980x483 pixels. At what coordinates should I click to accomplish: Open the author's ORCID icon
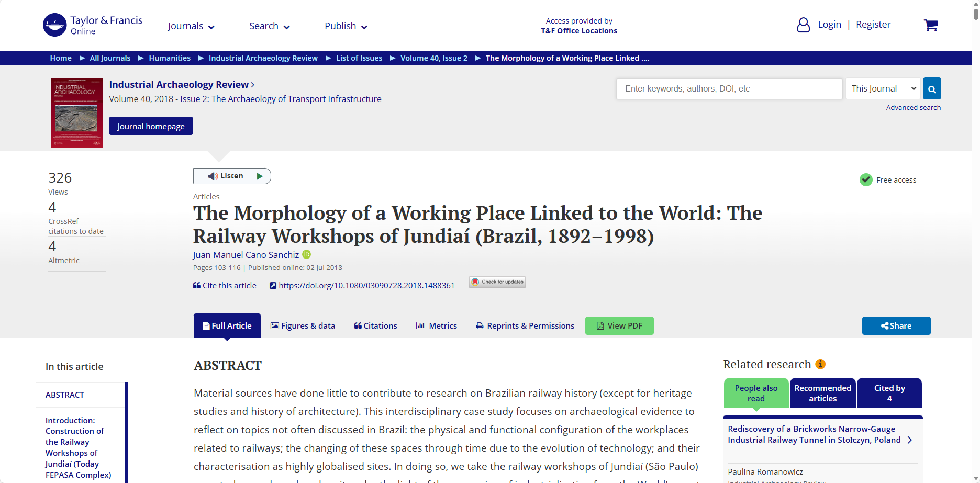tap(307, 255)
